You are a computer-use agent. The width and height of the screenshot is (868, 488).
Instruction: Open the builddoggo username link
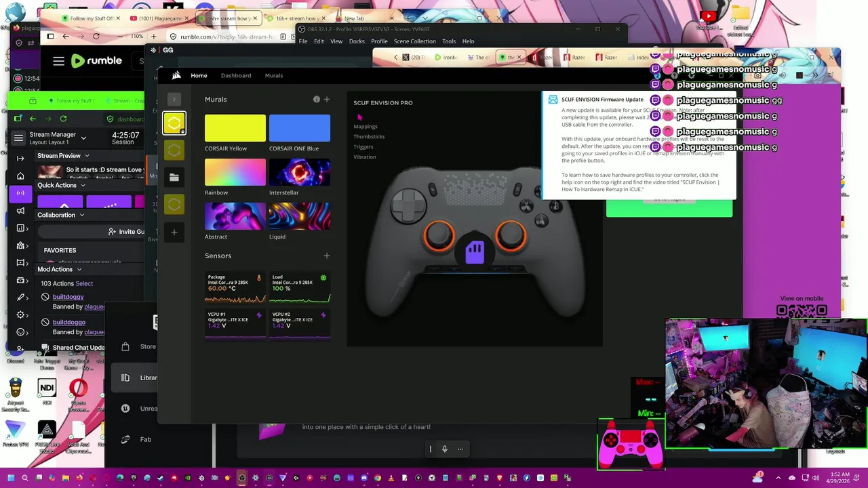coord(69,322)
